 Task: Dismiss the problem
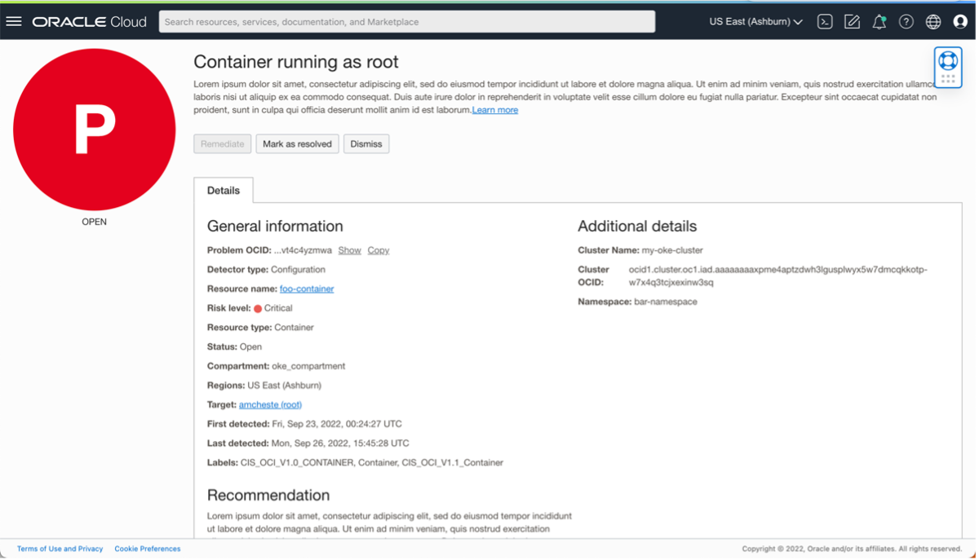pyautogui.click(x=365, y=143)
